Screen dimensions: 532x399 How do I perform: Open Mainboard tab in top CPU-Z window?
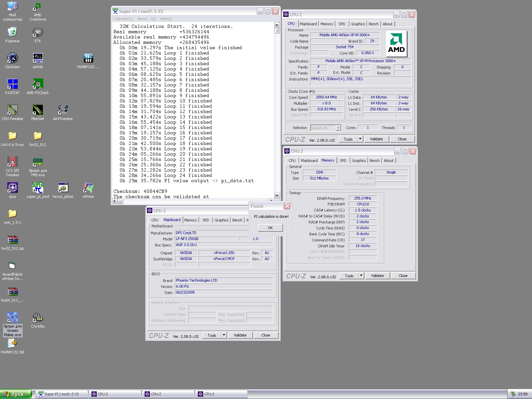pos(308,24)
